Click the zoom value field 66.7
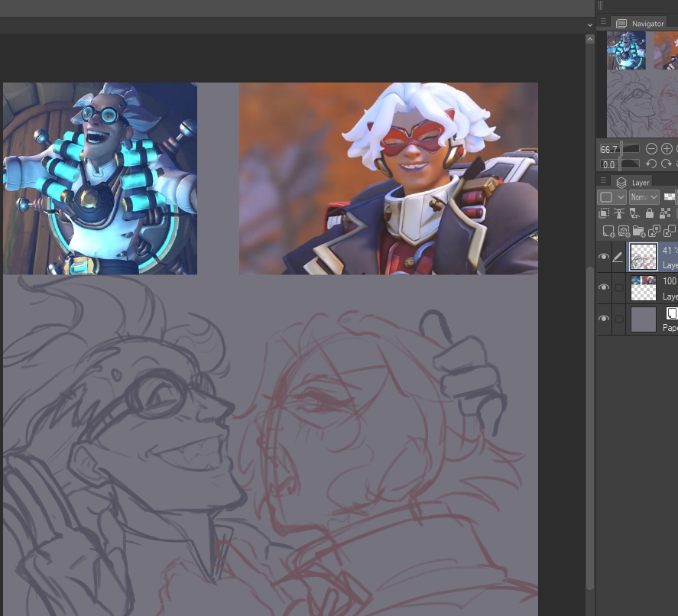Viewport: 678px width, 616px height. (608, 149)
